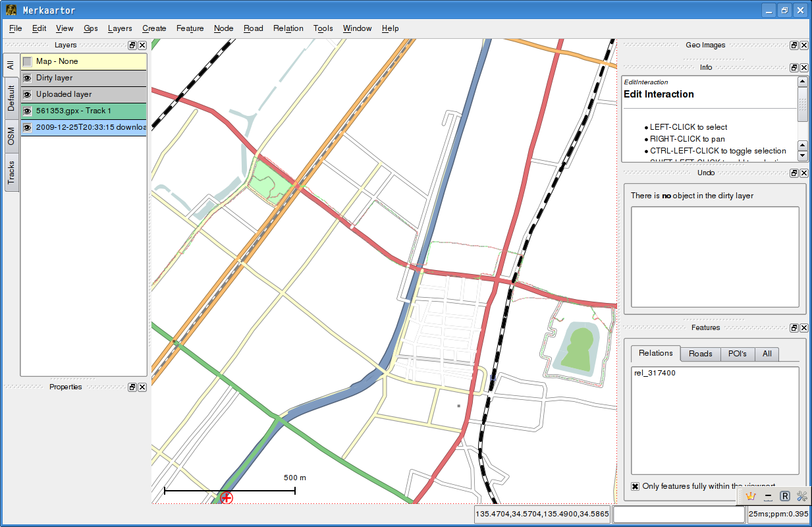Close the Info dock panel
The width and height of the screenshot is (812, 527).
(x=803, y=67)
